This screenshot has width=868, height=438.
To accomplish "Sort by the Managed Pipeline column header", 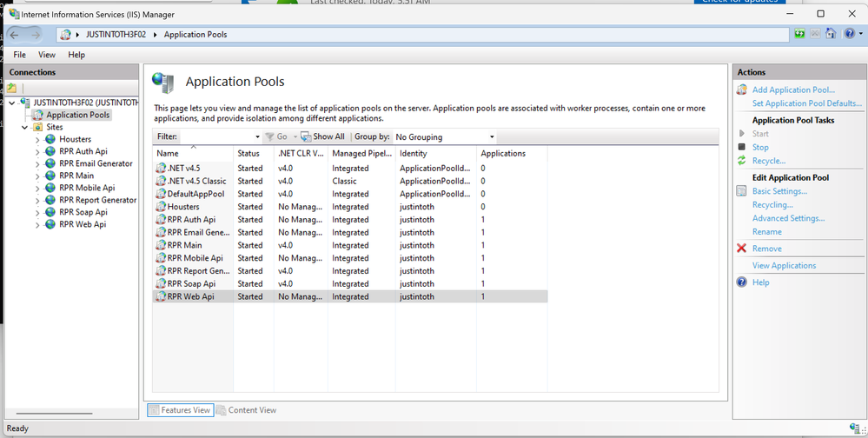I will [x=361, y=153].
